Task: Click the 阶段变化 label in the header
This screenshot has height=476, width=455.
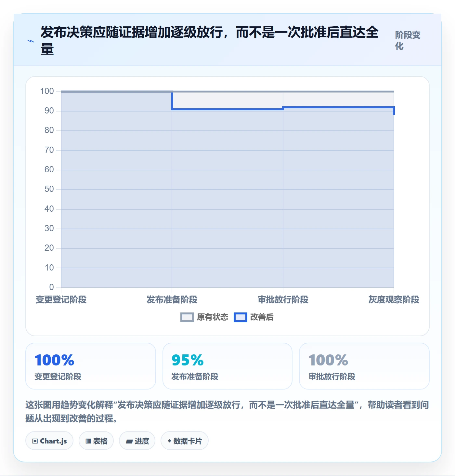Action: 408,40
